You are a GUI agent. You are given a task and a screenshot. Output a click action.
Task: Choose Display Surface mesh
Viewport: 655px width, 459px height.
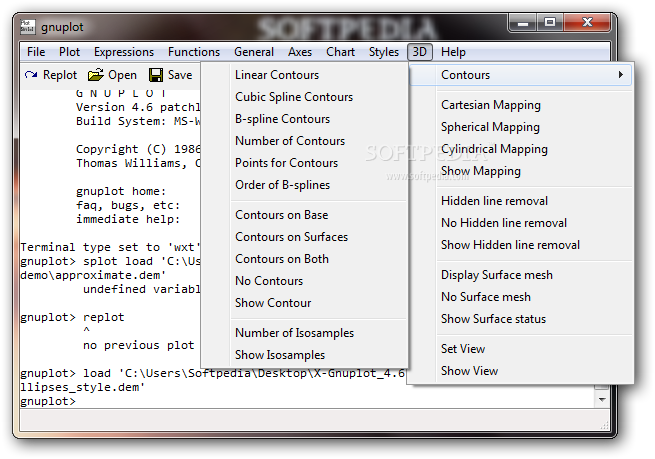pos(520,275)
